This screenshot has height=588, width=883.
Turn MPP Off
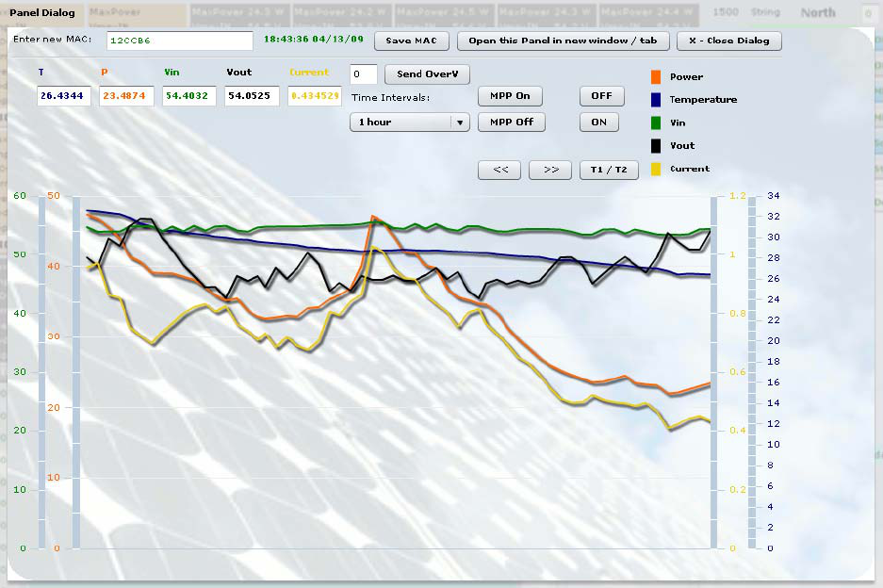point(512,122)
